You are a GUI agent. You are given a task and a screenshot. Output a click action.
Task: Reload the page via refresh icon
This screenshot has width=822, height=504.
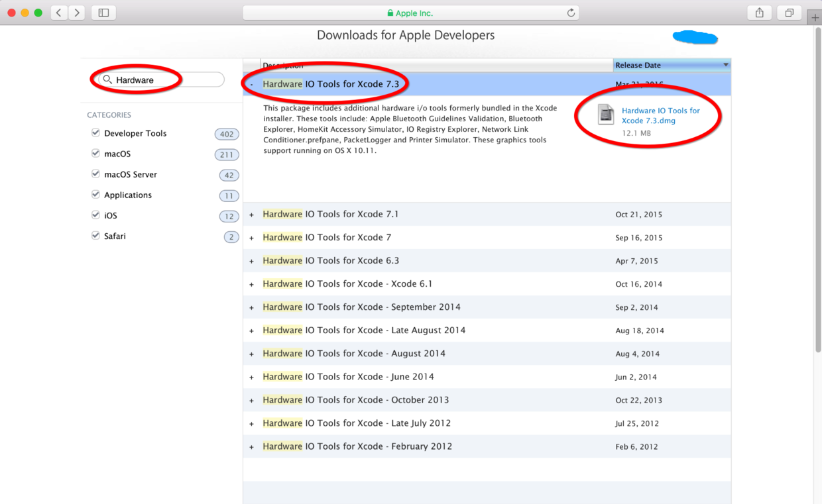pos(571,13)
